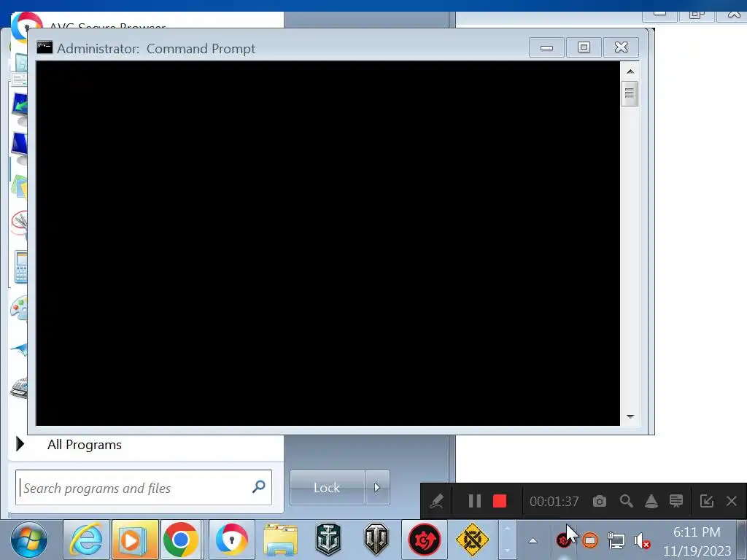Open the network tray icon
The image size is (747, 560).
coord(616,540)
